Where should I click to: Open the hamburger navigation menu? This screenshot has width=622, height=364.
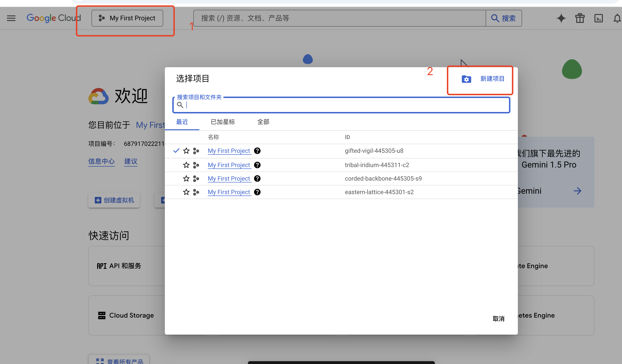(x=11, y=18)
